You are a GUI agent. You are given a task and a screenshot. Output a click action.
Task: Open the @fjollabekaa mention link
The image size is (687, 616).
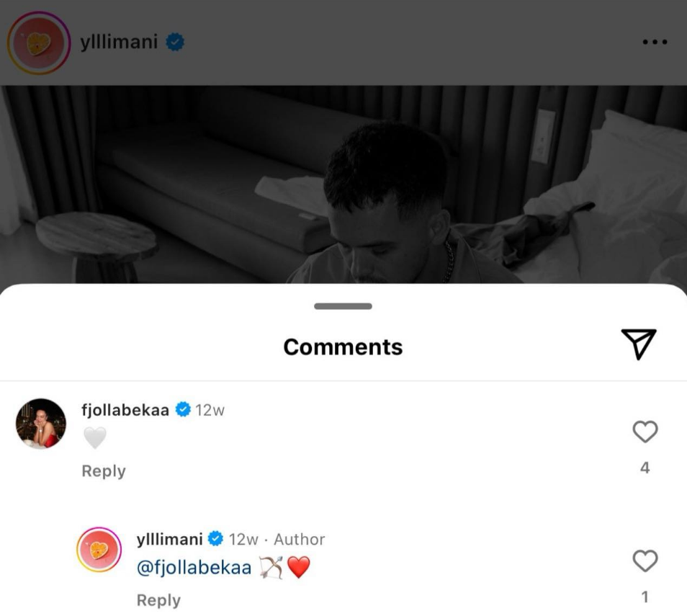194,568
